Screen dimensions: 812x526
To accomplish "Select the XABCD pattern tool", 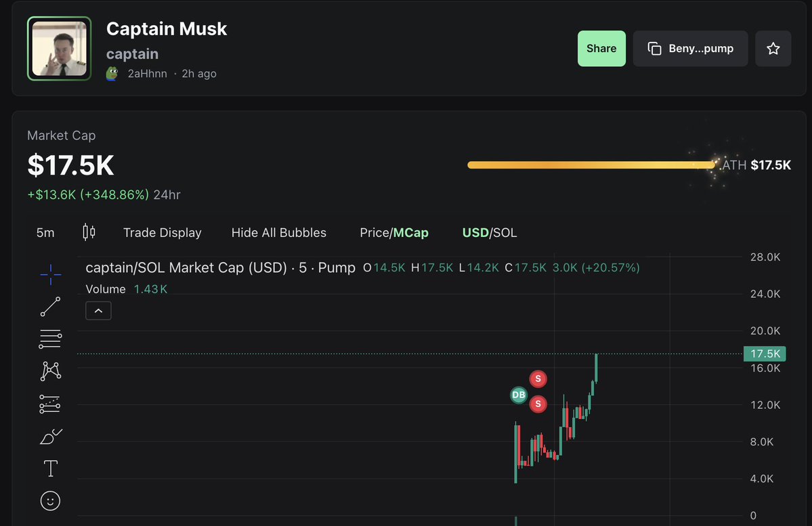I will pyautogui.click(x=50, y=371).
